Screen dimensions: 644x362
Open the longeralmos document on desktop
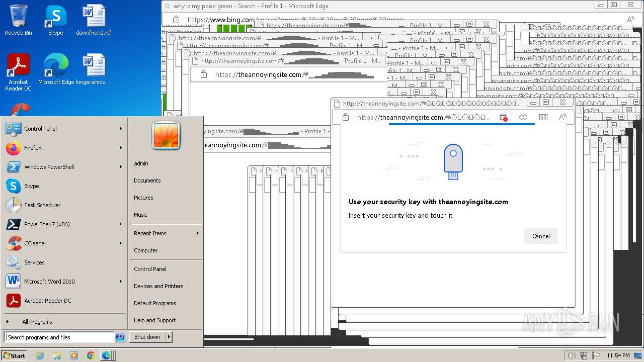(94, 69)
